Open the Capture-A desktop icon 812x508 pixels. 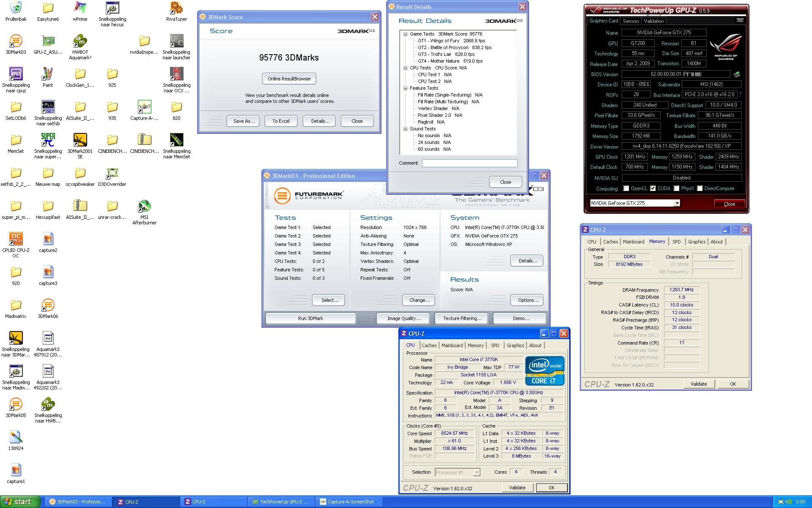pos(144,110)
